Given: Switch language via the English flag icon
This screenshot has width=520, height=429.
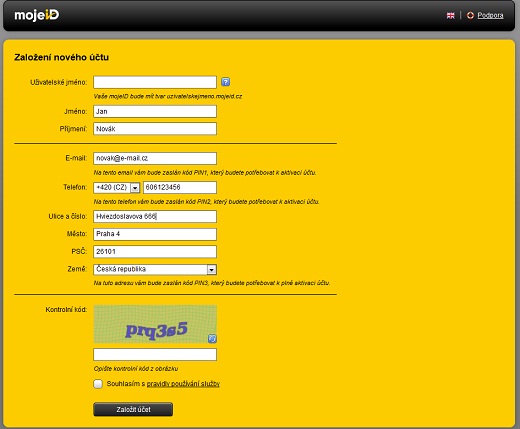Looking at the screenshot, I should [450, 15].
